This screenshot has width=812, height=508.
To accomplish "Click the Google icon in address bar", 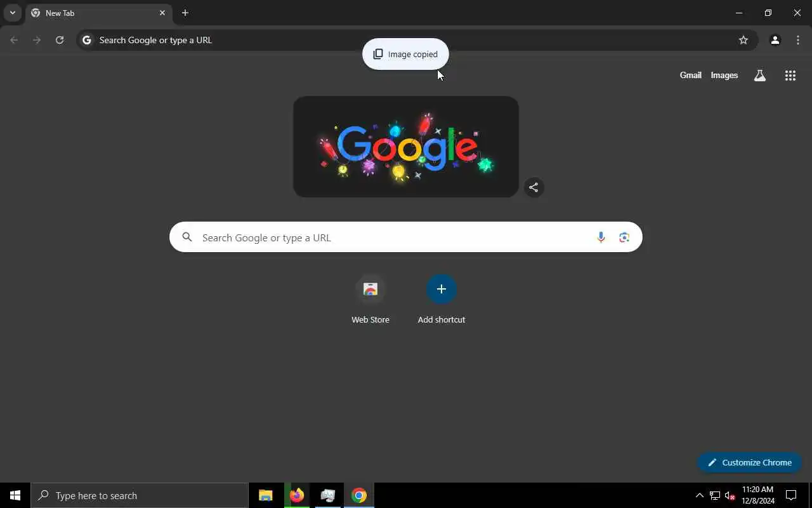I will (87, 40).
